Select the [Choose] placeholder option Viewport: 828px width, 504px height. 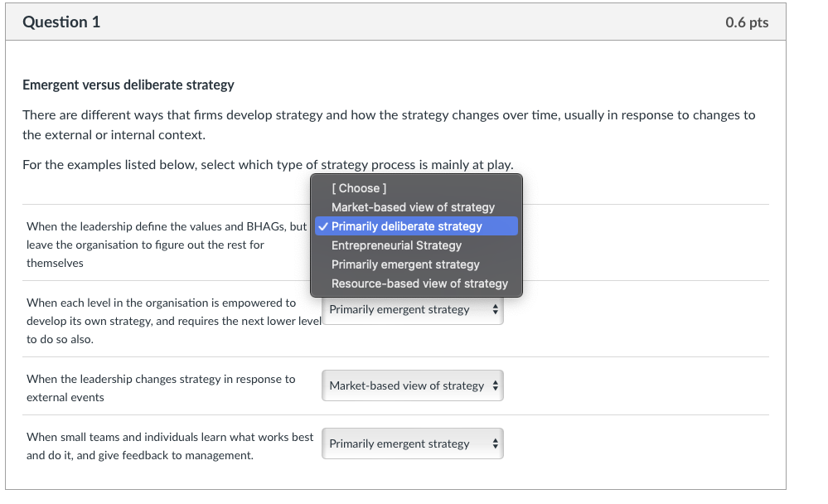tap(359, 188)
